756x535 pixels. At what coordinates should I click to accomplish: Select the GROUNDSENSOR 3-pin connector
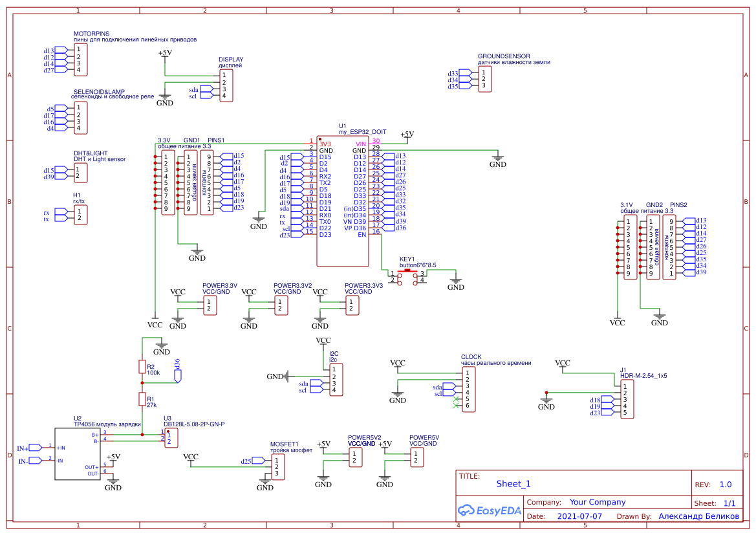point(485,79)
